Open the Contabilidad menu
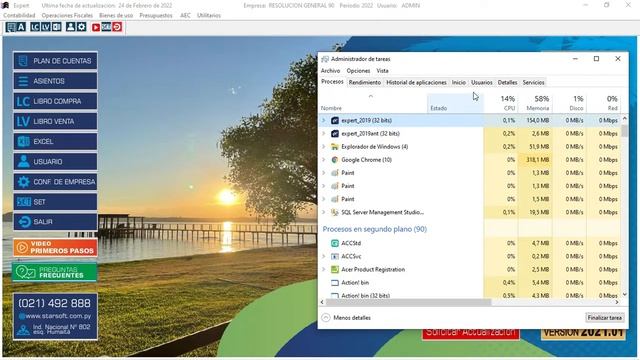 (x=19, y=15)
